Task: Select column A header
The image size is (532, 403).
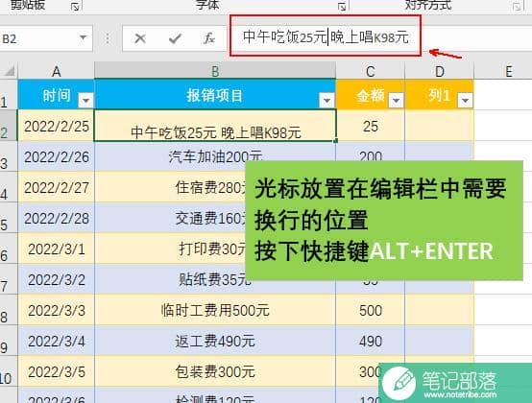Action: click(57, 71)
